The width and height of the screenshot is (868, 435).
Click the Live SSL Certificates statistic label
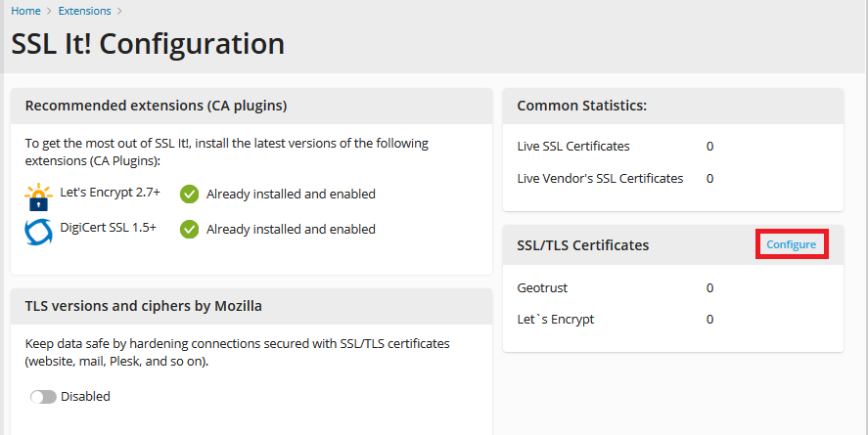(x=573, y=147)
